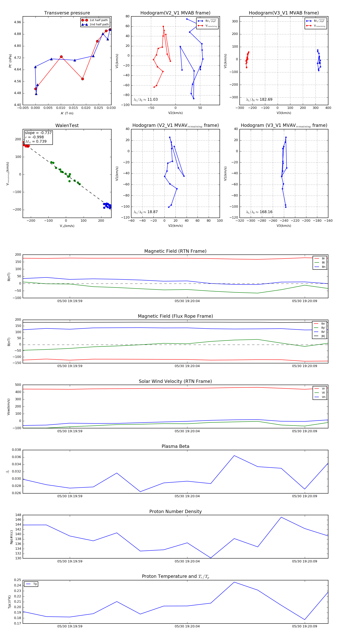Click the 'WalenTest' plot title
Screen dimensions: 351x644
pos(67,125)
